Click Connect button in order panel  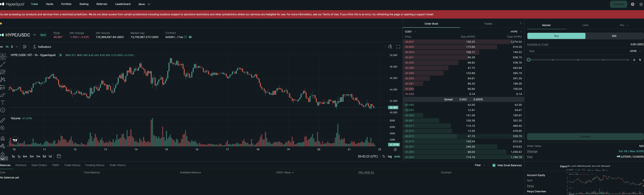pos(585,136)
